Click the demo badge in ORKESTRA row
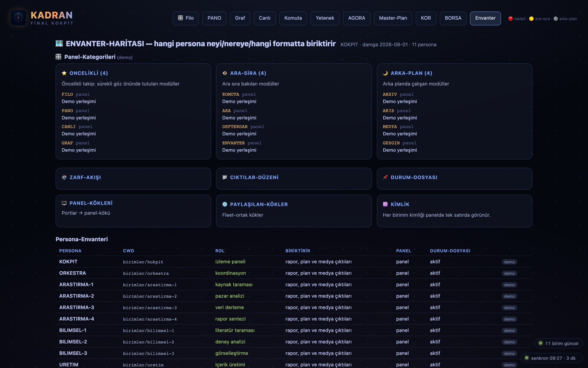 [509, 273]
